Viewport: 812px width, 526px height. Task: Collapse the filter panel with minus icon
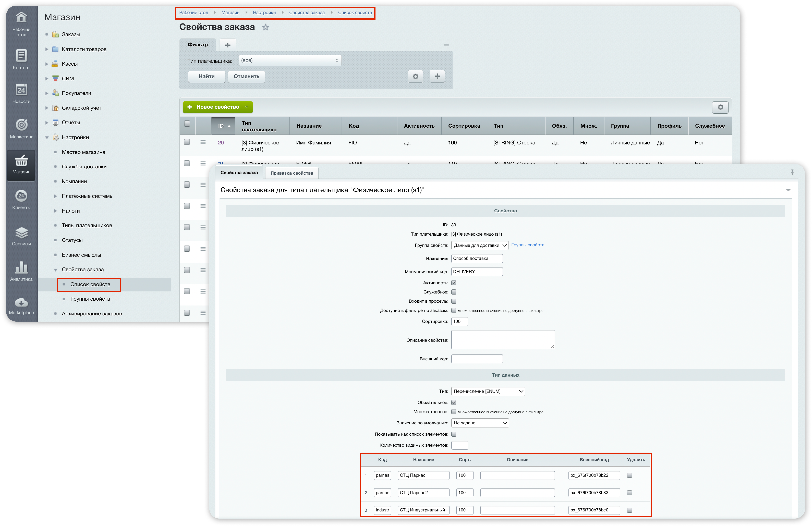click(446, 45)
